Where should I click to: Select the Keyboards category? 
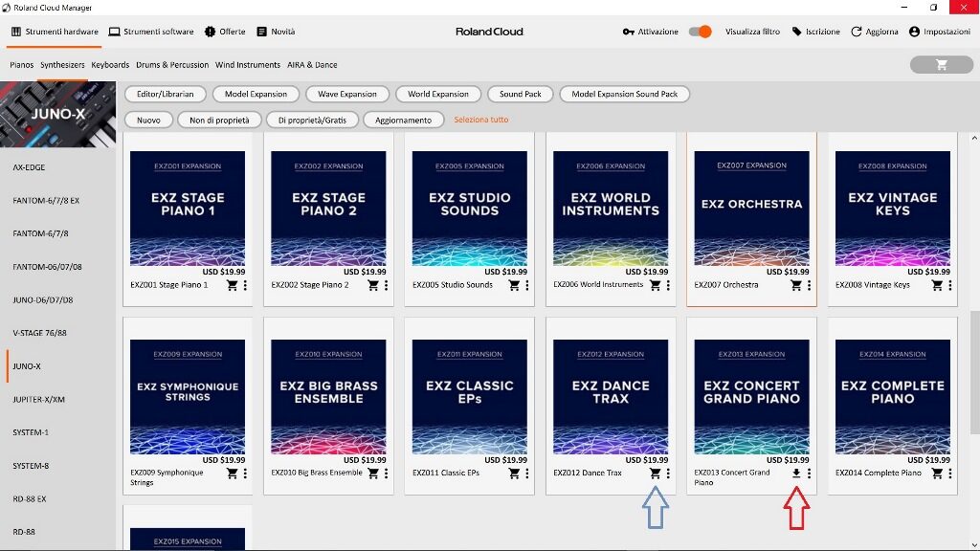[110, 65]
